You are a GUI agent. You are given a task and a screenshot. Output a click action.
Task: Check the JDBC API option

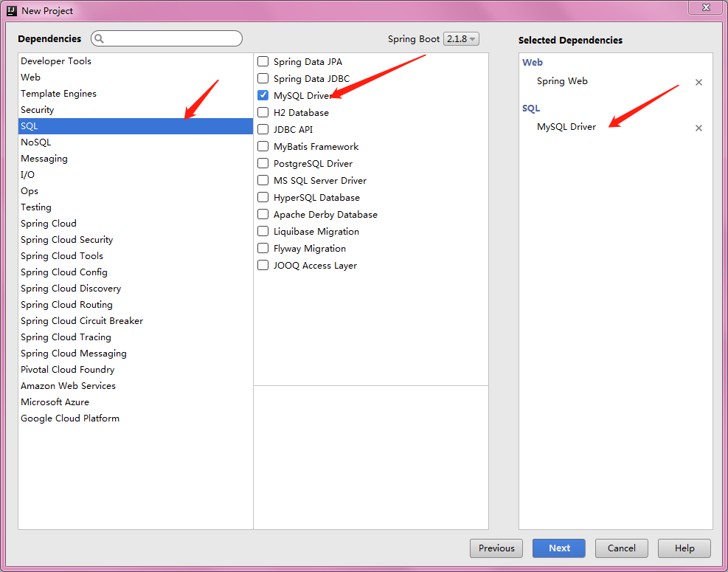(x=263, y=129)
